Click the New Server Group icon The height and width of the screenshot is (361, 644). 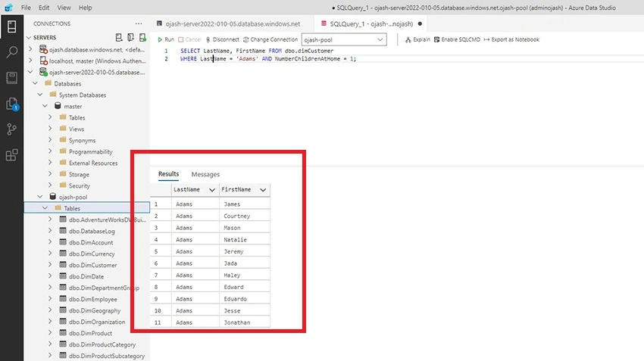click(130, 37)
